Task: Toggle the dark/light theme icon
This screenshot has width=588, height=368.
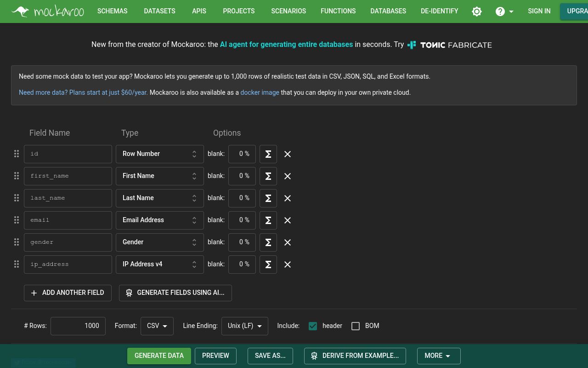Action: point(477,11)
